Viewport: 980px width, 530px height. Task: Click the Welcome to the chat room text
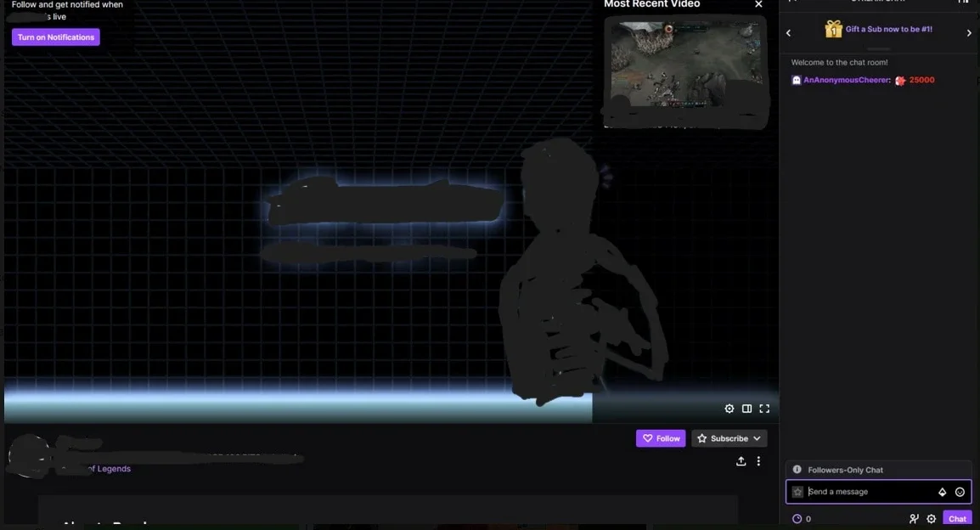(839, 63)
